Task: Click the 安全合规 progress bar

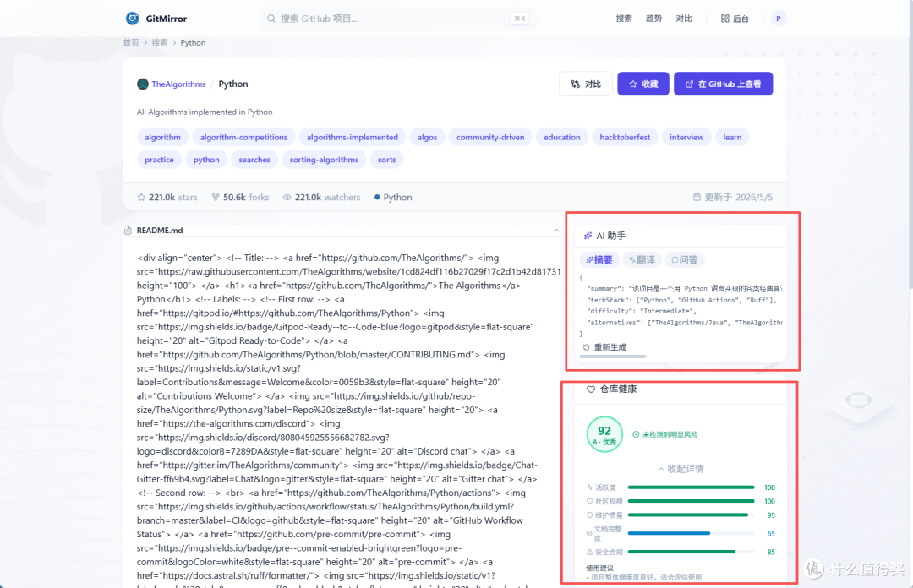Action: tap(692, 552)
